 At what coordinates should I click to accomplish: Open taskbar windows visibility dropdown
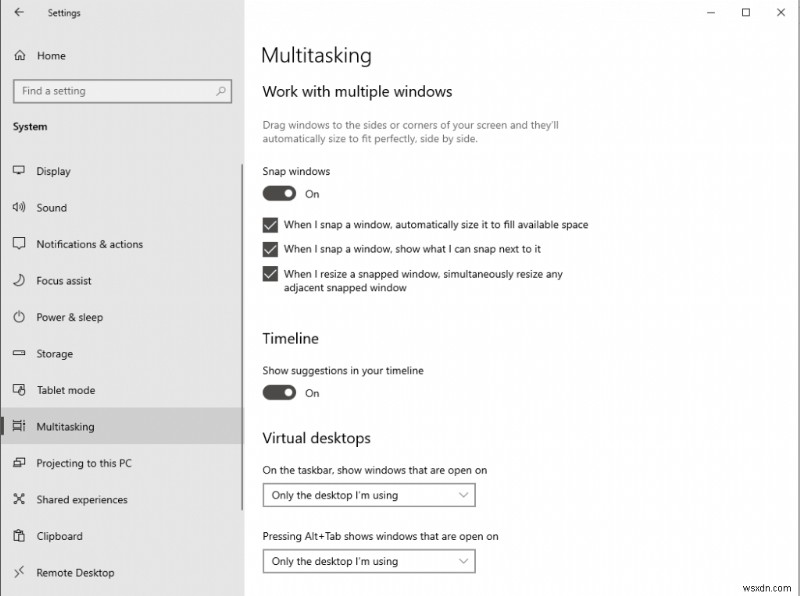[x=368, y=495]
